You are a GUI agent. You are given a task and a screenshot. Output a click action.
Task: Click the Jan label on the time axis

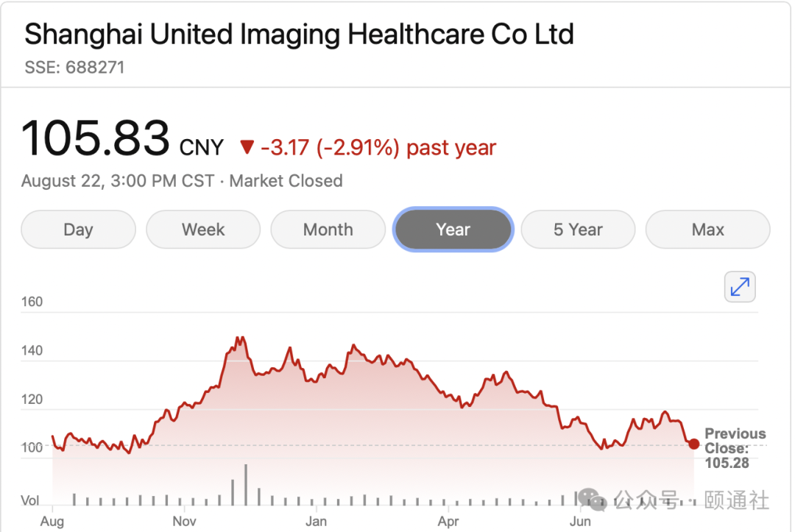(317, 521)
